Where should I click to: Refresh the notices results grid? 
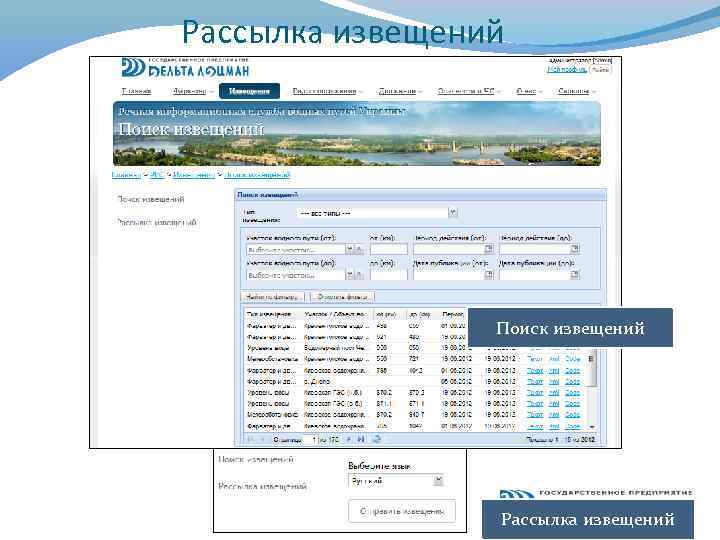pos(377,439)
